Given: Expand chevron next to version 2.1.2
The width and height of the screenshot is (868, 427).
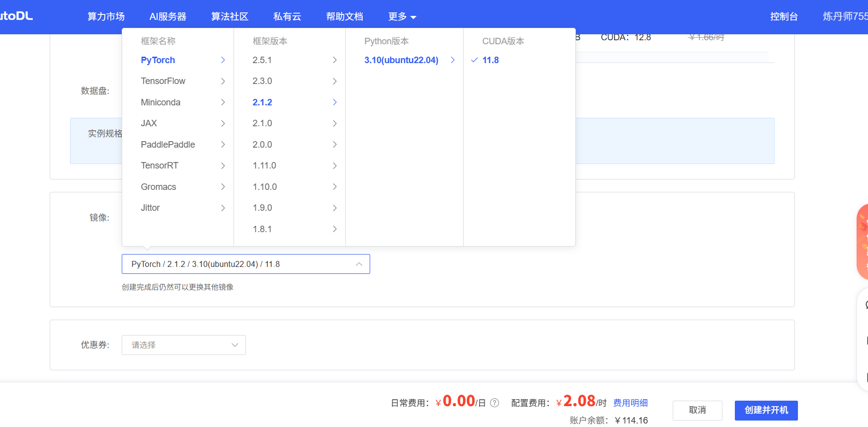Looking at the screenshot, I should click(335, 102).
